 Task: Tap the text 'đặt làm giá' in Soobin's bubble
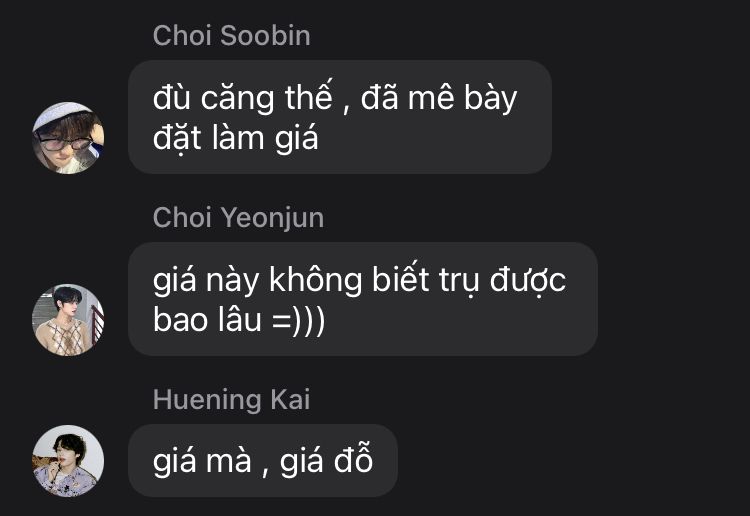pyautogui.click(x=235, y=139)
